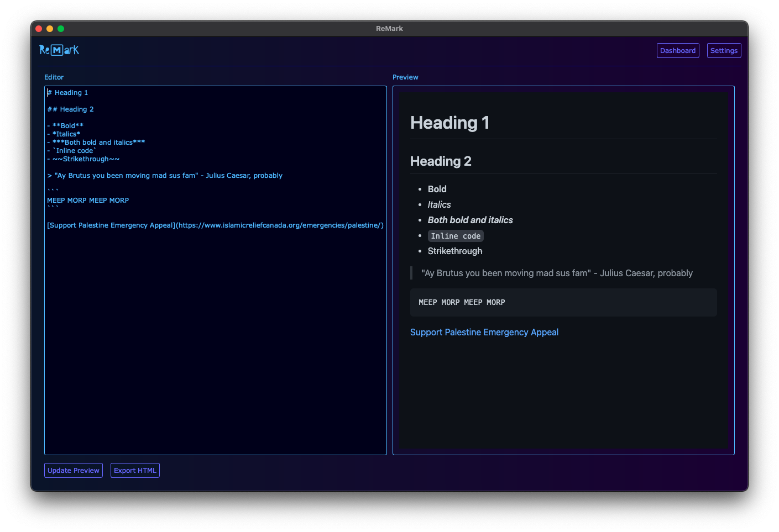Click the '~~Strikethrough~~' editor line
Screen dimensions: 779x532
tap(83, 159)
